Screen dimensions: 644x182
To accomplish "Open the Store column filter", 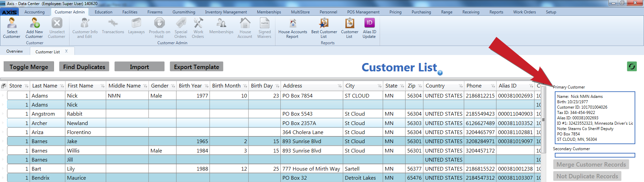I will [26, 86].
